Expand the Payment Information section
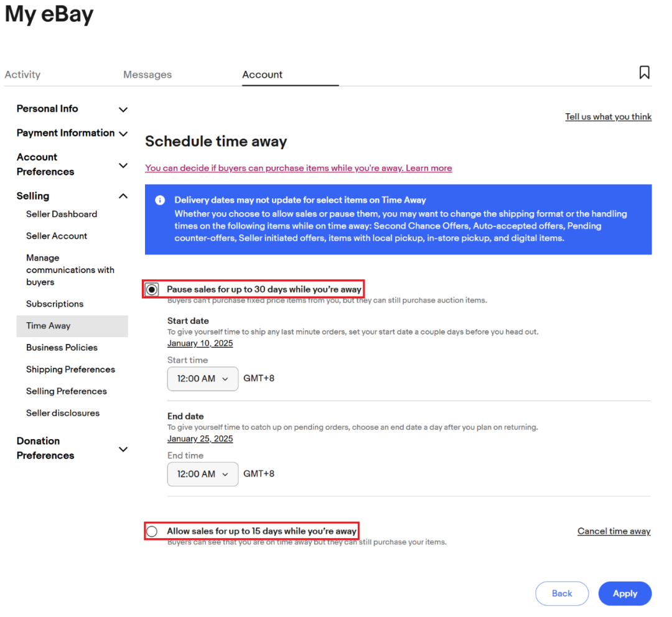672x617 pixels. coord(123,134)
